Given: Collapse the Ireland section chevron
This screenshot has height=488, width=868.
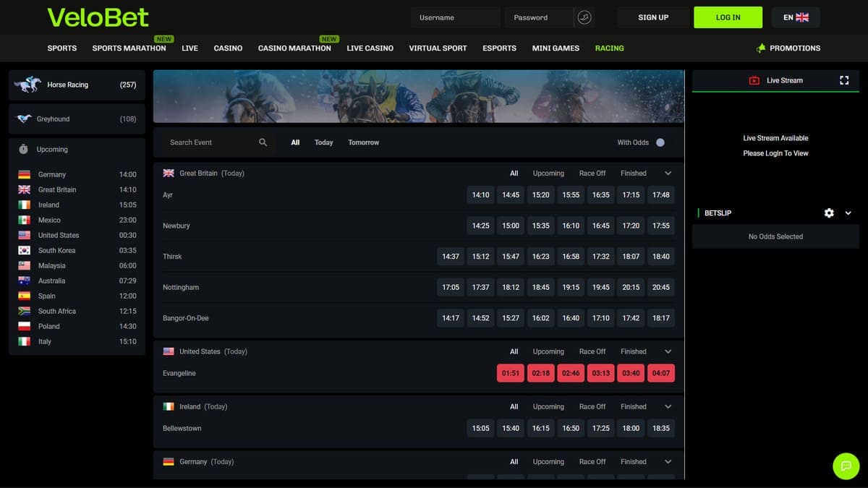Looking at the screenshot, I should coord(668,406).
